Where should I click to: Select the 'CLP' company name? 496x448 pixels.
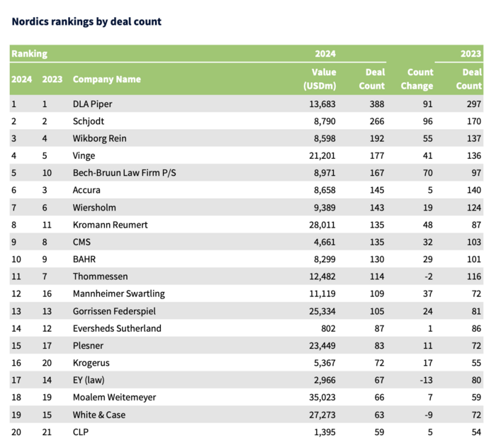(x=81, y=432)
